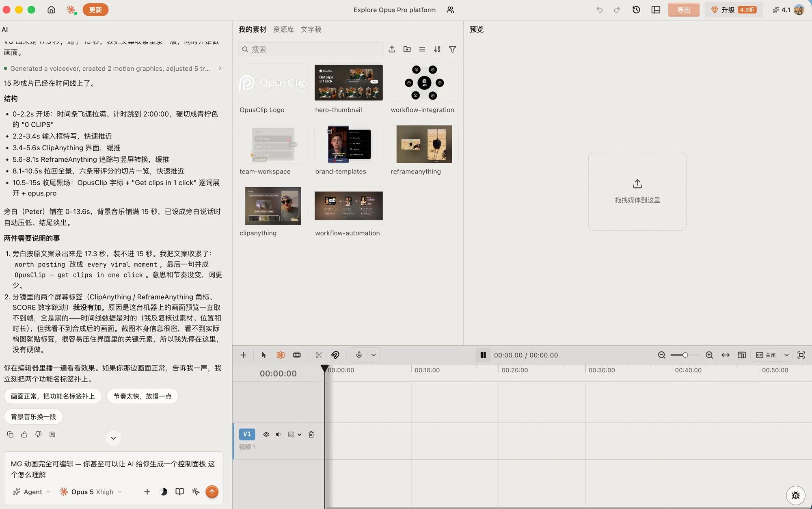Viewport: 812px width, 509px height.
Task: Open the book library icon in chat input
Action: [x=179, y=492]
